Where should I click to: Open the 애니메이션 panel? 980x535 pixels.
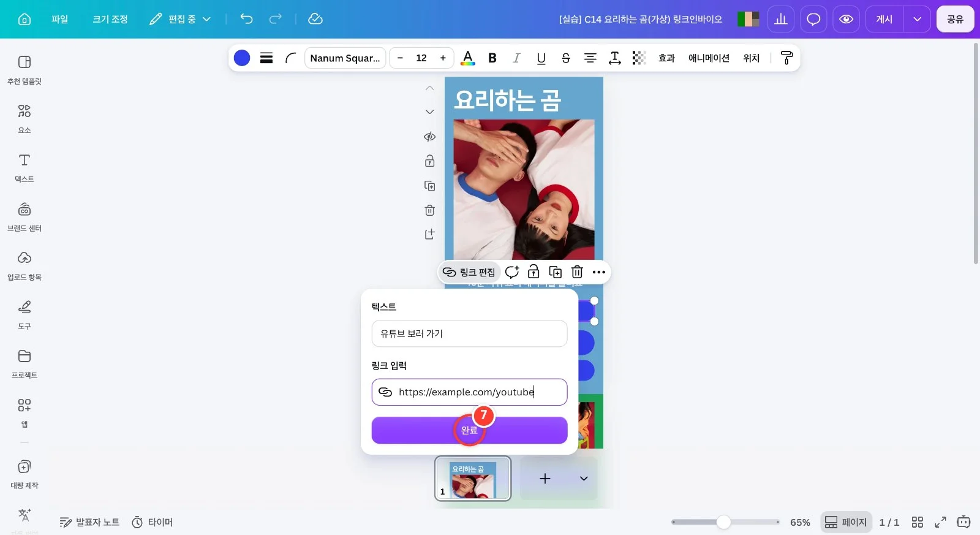click(709, 58)
